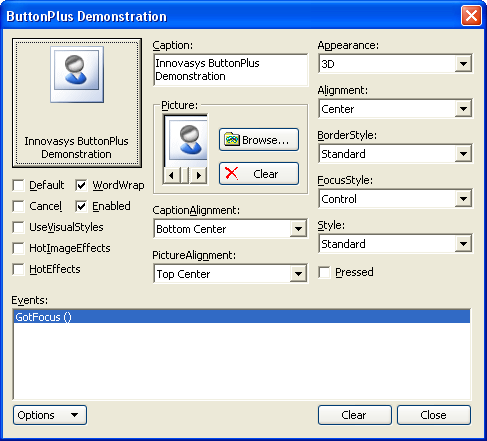This screenshot has height=441, width=487.
Task: Toggle the UseVisualStyles checkbox
Action: pos(18,227)
